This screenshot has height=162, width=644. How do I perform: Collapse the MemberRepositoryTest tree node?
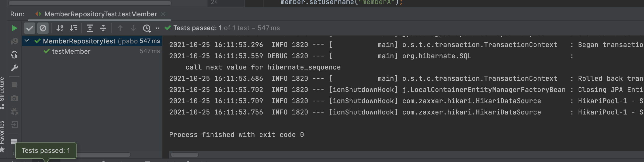tap(27, 41)
